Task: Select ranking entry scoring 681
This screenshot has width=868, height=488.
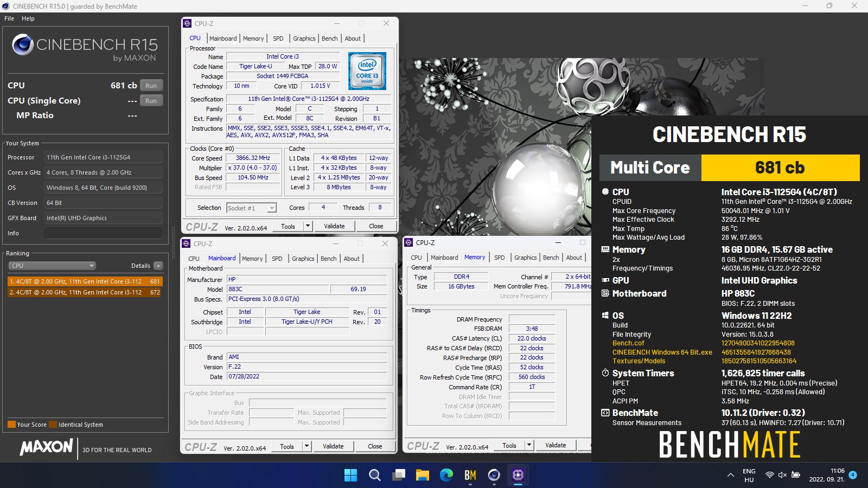Action: coord(85,281)
